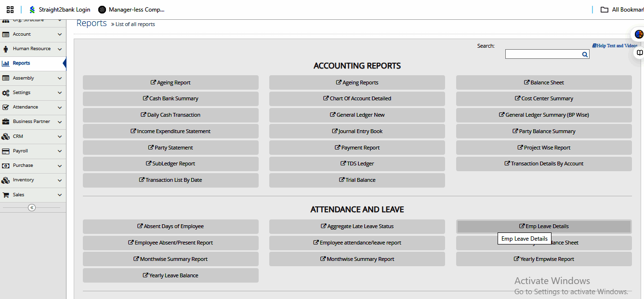Image resolution: width=644 pixels, height=299 pixels.
Task: Open the Yearly Empwise Report
Action: (x=544, y=259)
